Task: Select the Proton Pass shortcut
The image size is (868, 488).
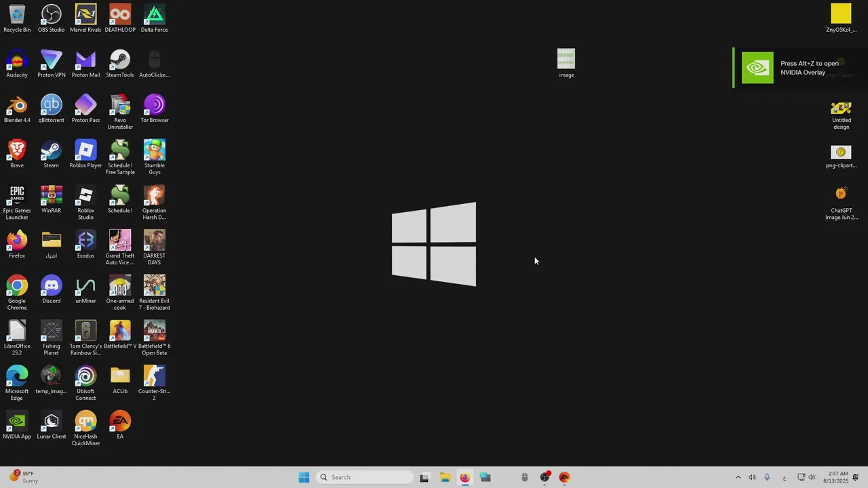Action: click(x=85, y=109)
